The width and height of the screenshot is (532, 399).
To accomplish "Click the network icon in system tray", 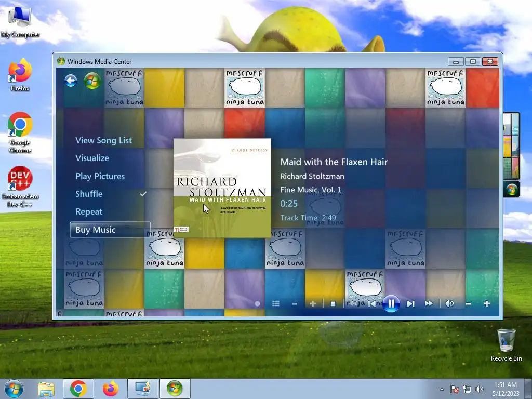I will (467, 389).
